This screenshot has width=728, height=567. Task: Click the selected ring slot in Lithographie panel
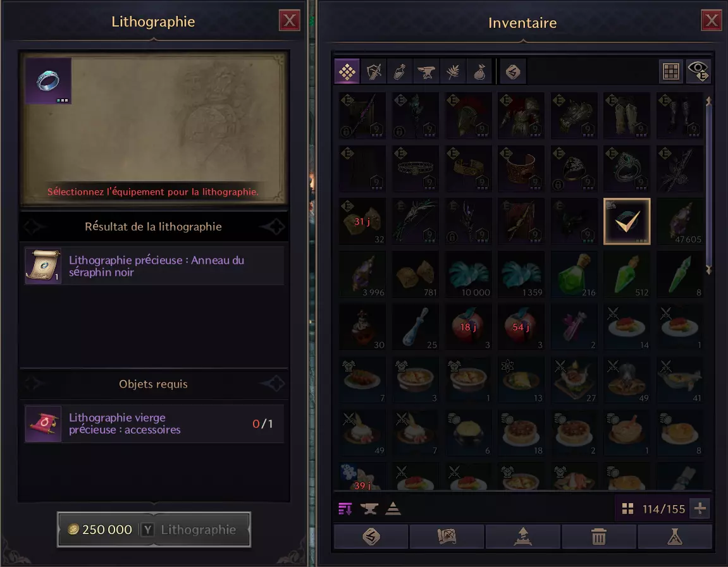point(48,81)
